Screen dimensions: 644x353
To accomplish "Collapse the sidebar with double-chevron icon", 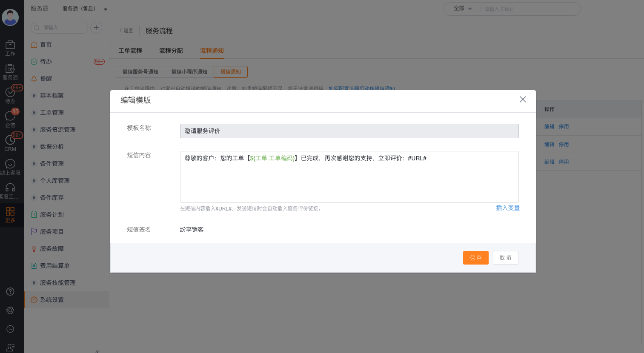I will point(97,351).
